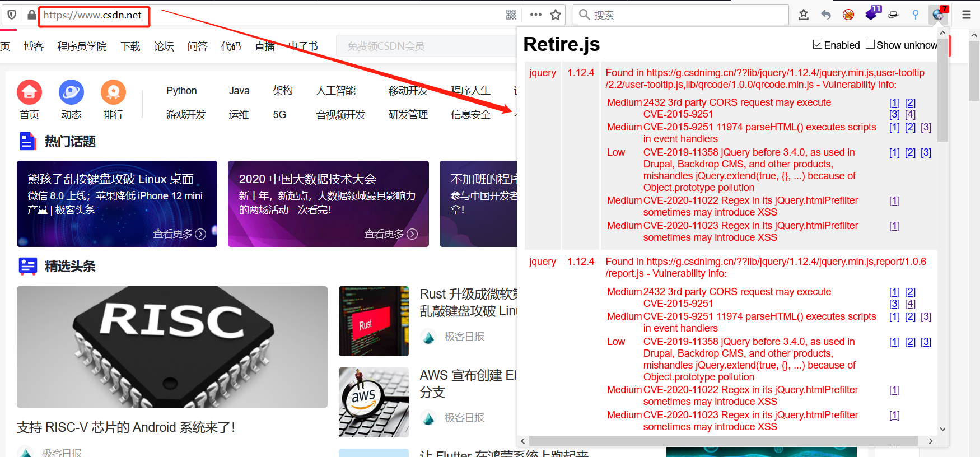Screen dimensions: 980x457
Task: Open the Rust article thumbnail
Action: (x=374, y=321)
